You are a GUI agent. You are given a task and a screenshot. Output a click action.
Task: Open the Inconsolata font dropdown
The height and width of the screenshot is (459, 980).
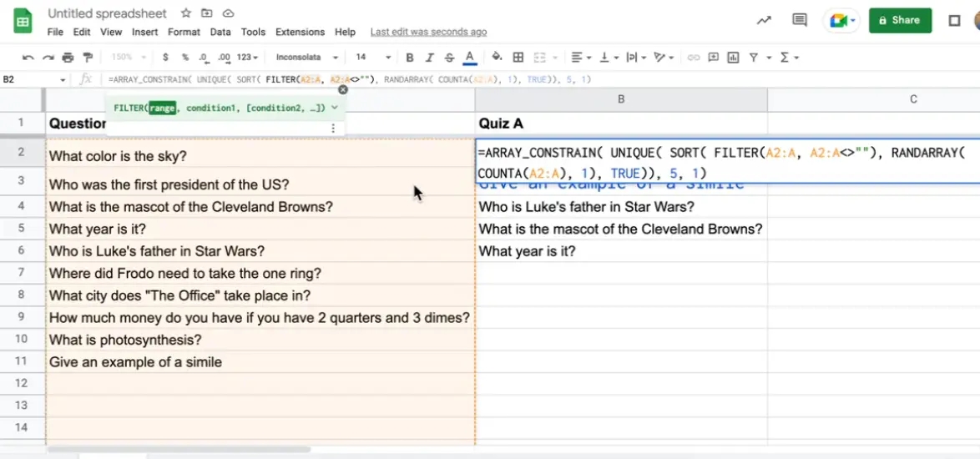point(307,58)
